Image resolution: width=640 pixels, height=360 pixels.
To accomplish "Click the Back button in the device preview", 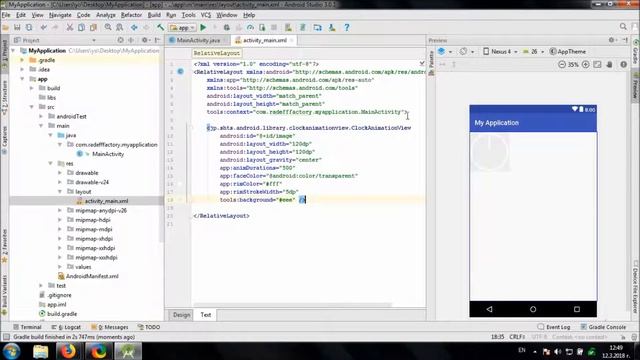I will pyautogui.click(x=489, y=309).
